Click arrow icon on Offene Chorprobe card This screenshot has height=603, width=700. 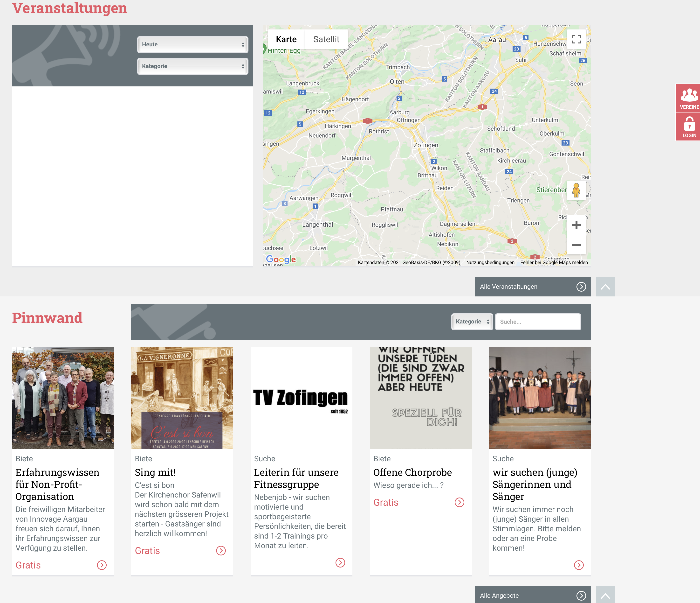pyautogui.click(x=459, y=502)
